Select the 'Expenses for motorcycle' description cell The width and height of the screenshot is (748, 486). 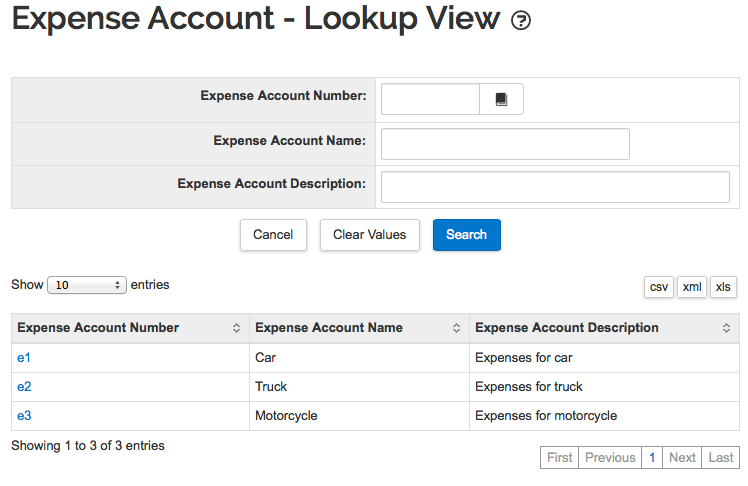604,416
